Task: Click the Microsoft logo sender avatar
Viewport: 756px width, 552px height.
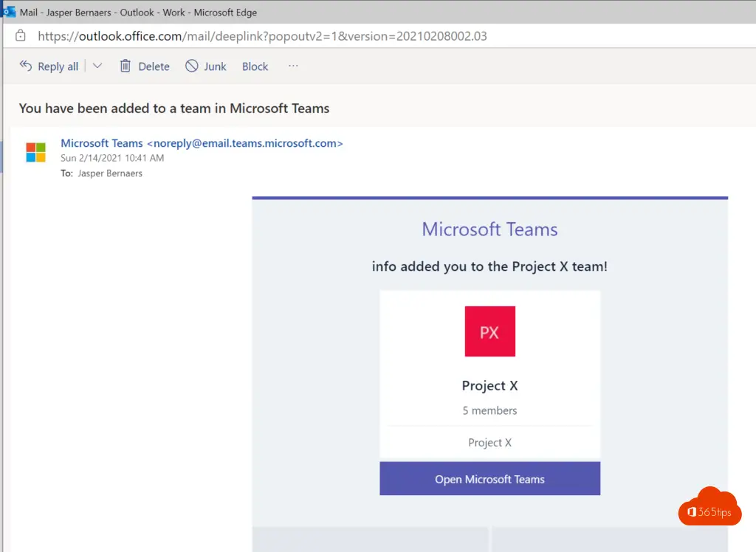Action: point(35,153)
